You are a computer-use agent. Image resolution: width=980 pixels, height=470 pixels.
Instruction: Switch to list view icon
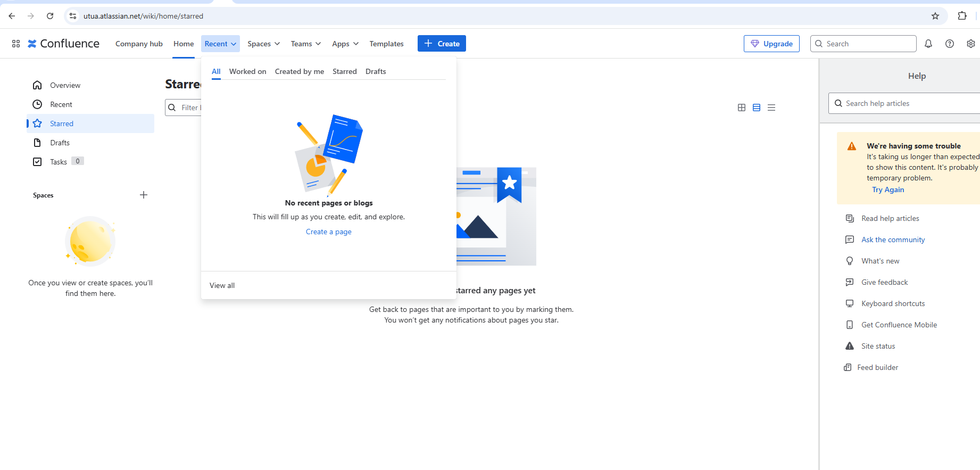click(x=757, y=108)
